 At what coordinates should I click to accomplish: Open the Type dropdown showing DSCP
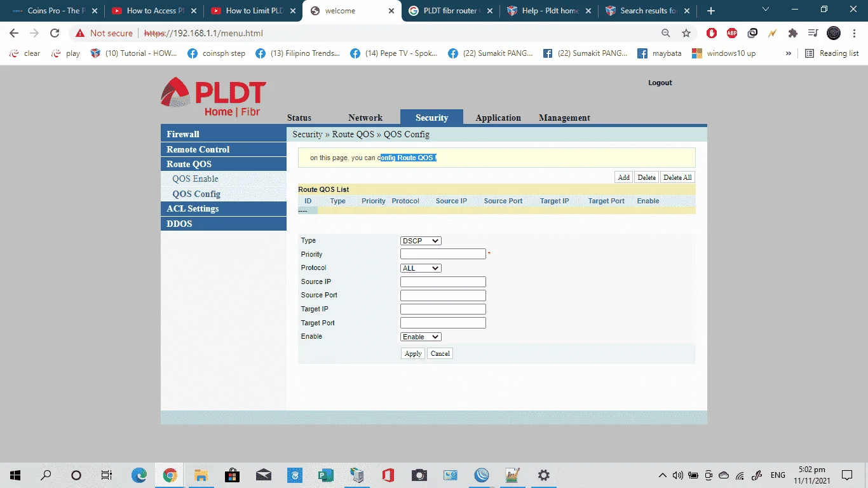[421, 241]
